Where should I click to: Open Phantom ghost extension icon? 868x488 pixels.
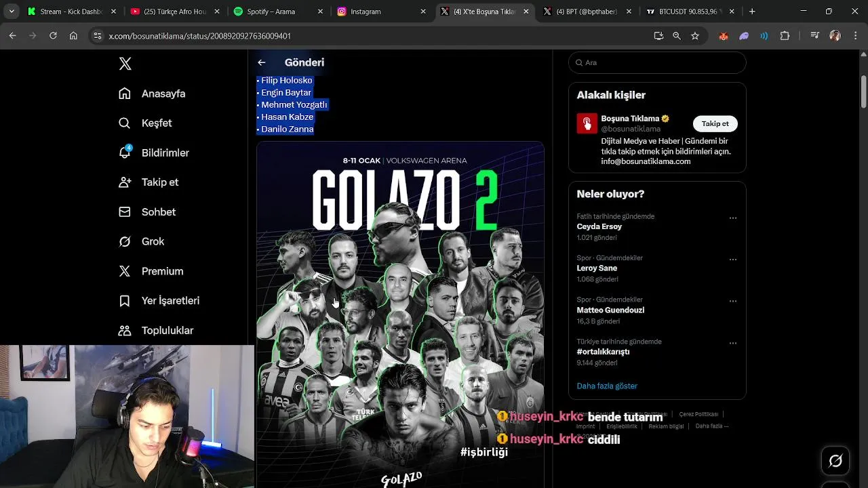pos(744,36)
